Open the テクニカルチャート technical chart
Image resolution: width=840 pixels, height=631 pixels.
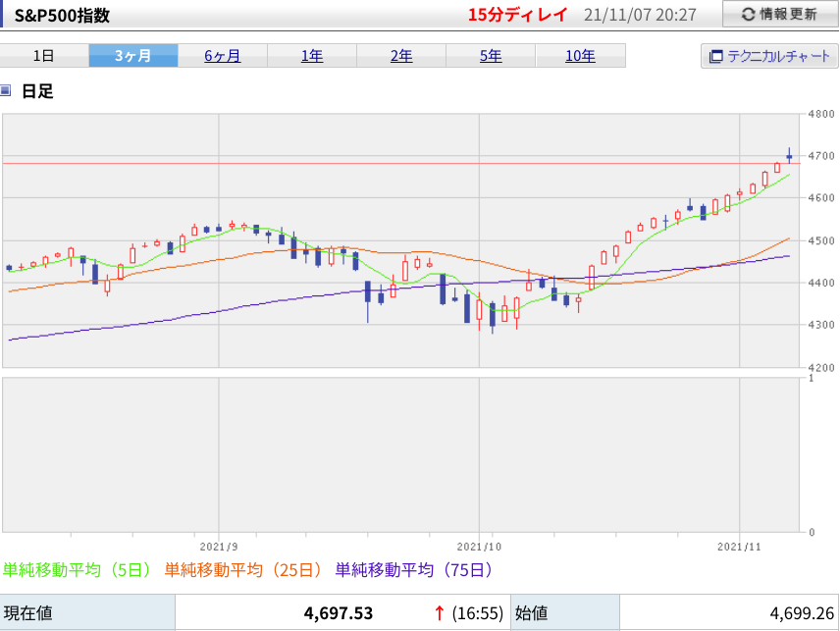click(x=769, y=56)
